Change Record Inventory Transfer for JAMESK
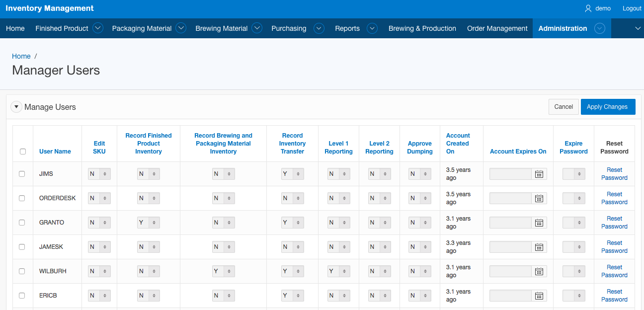The height and width of the screenshot is (310, 644). tap(292, 247)
